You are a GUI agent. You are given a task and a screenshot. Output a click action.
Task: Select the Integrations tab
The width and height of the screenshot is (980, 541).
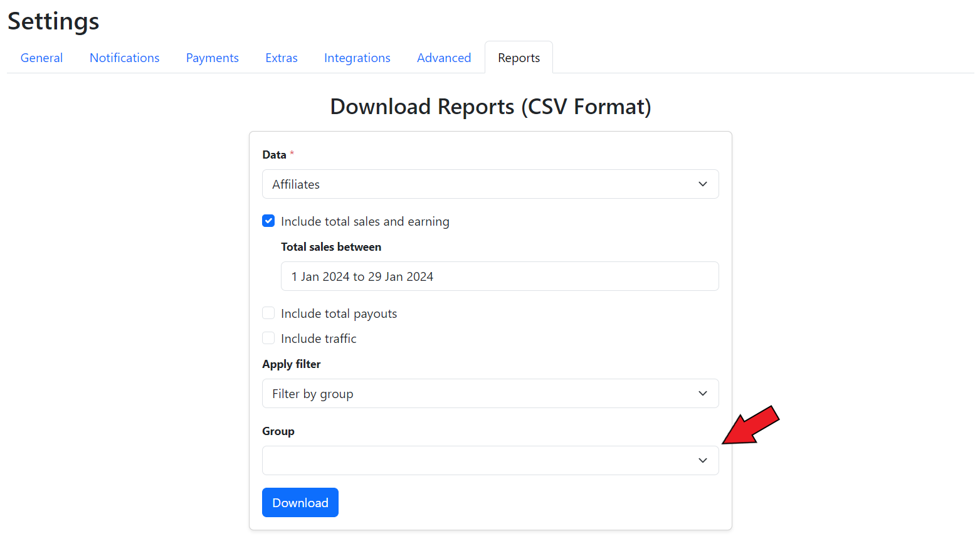coord(357,58)
